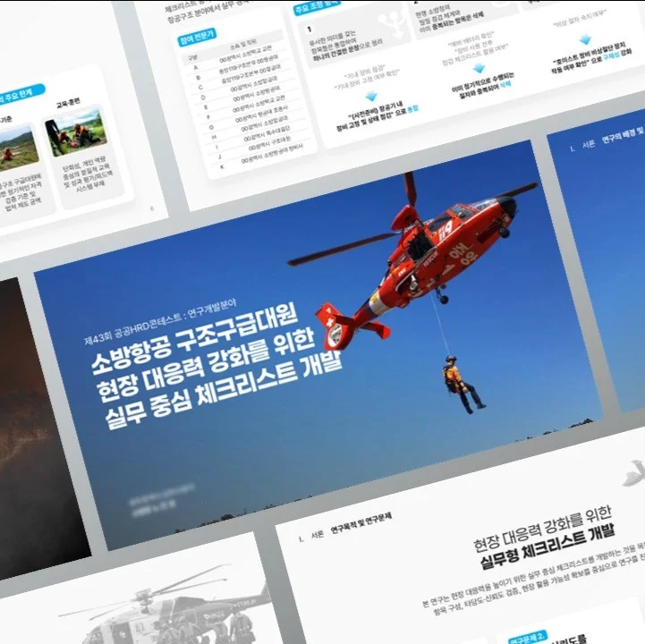Screen dimensions: 645x644
Task: Click title line '현장 대응력 강화를 위한'
Action: pyautogui.click(x=206, y=366)
